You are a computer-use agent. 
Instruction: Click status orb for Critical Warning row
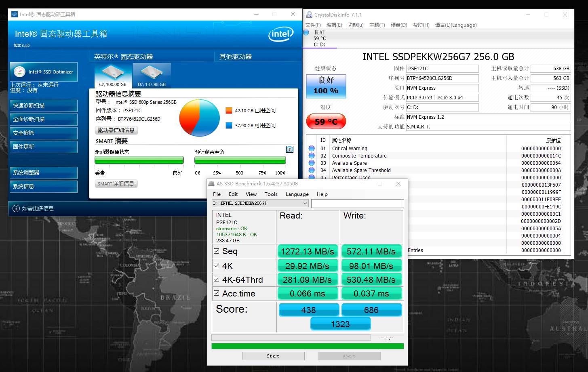click(312, 149)
